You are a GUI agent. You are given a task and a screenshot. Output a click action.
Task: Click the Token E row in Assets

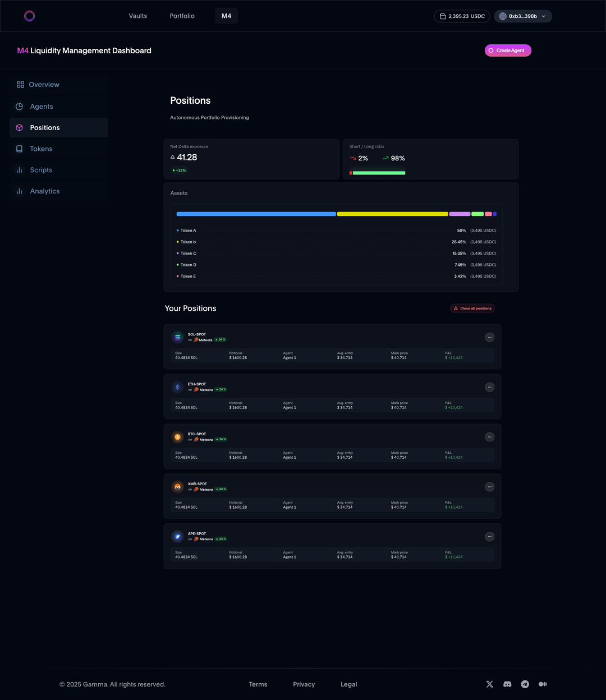337,277
